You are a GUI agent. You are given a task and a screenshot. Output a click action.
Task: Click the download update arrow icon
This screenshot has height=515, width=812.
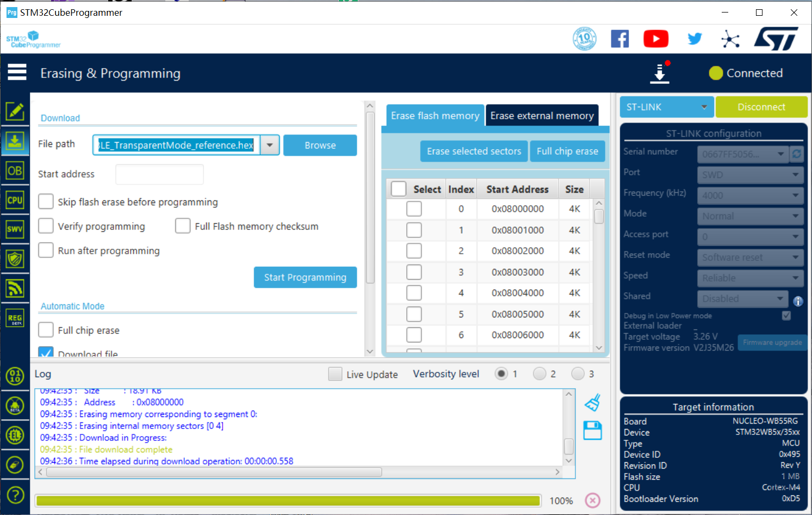660,73
